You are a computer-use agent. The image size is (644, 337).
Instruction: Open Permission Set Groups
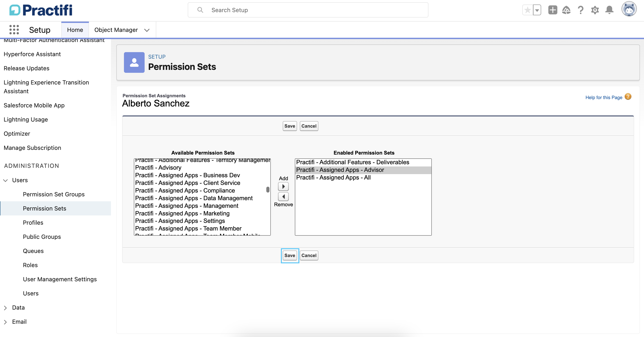tap(54, 194)
